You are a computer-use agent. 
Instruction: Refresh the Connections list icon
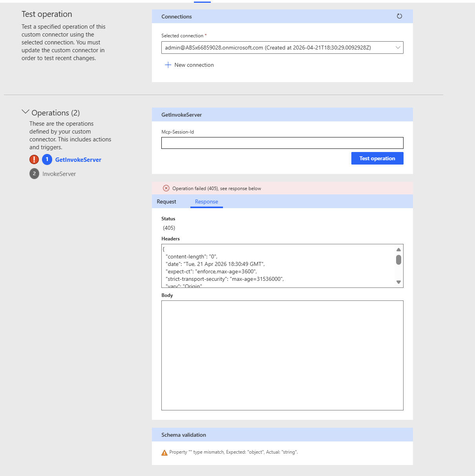click(399, 16)
